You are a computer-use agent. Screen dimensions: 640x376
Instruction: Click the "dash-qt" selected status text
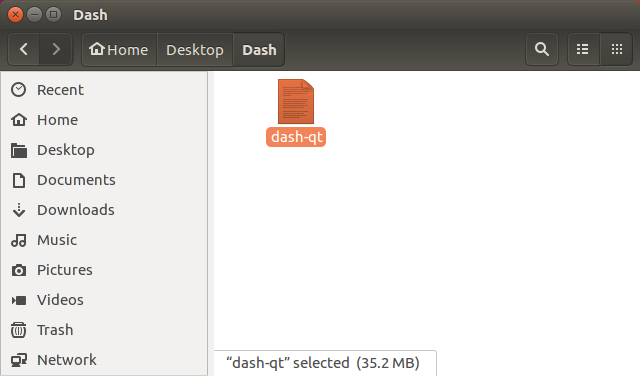pyautogui.click(x=323, y=363)
